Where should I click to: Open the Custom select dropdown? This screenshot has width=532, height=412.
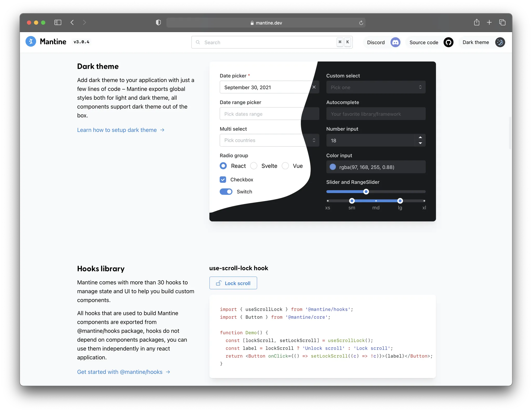[x=376, y=87]
